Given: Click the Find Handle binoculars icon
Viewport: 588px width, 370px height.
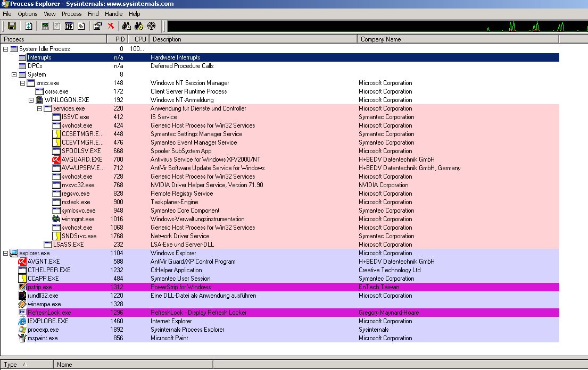Looking at the screenshot, I should 126,26.
